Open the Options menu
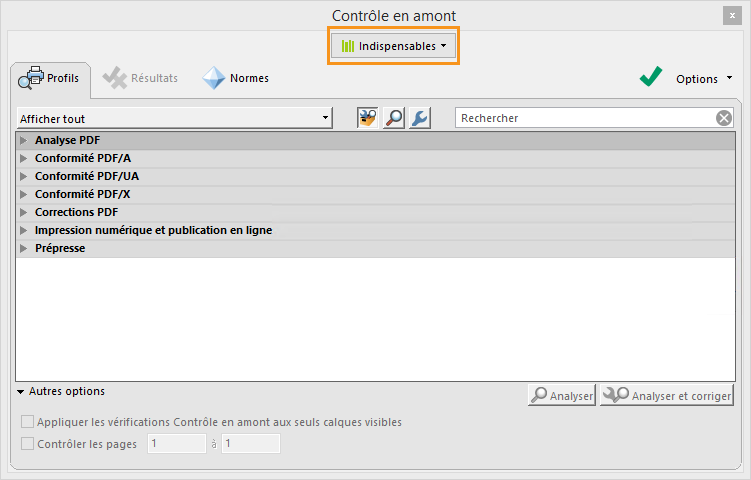The height and width of the screenshot is (480, 751). [x=704, y=79]
